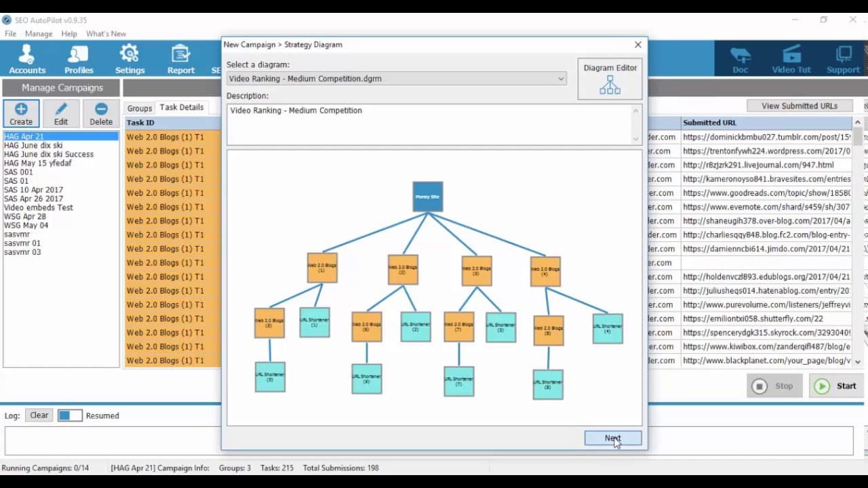Click View Submitted URLs button

pos(800,106)
